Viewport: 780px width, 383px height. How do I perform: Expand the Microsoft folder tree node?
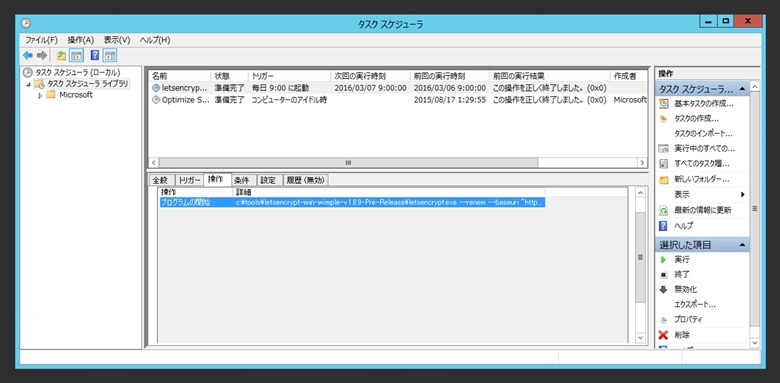pos(40,95)
